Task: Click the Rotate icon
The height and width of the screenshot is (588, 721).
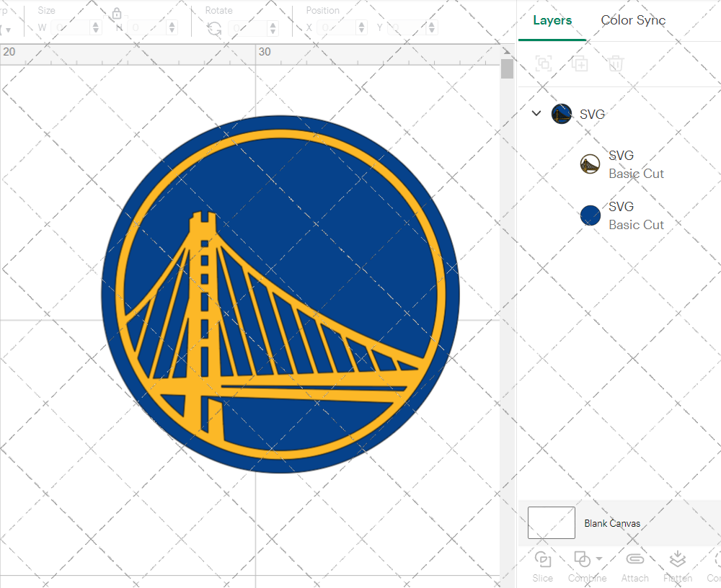Action: [x=214, y=29]
